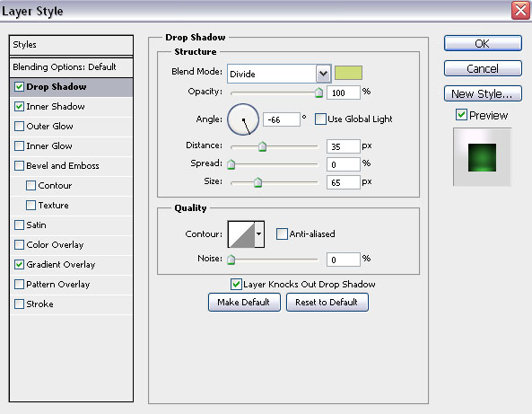The width and height of the screenshot is (532, 414).
Task: Enable the Outer Glow checkbox
Action: click(20, 127)
